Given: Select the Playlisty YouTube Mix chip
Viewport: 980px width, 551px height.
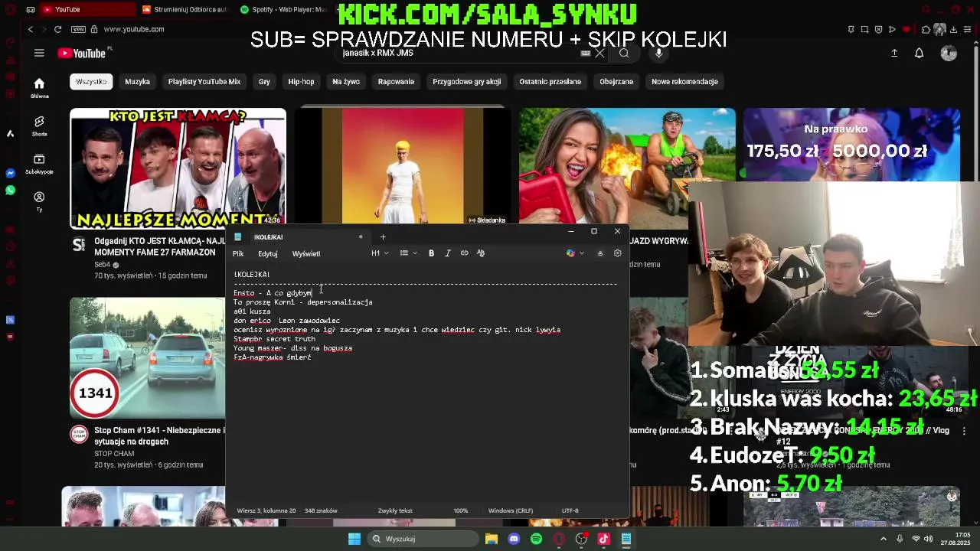Looking at the screenshot, I should [204, 81].
